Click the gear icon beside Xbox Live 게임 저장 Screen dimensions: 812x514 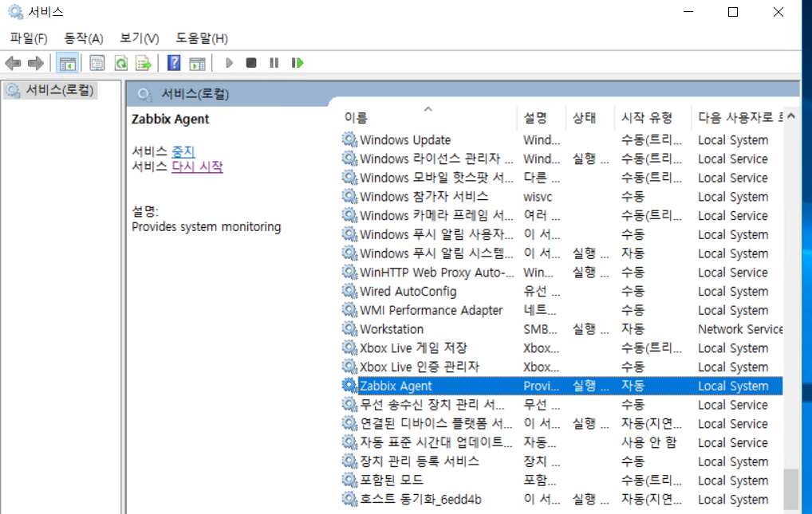coord(349,347)
